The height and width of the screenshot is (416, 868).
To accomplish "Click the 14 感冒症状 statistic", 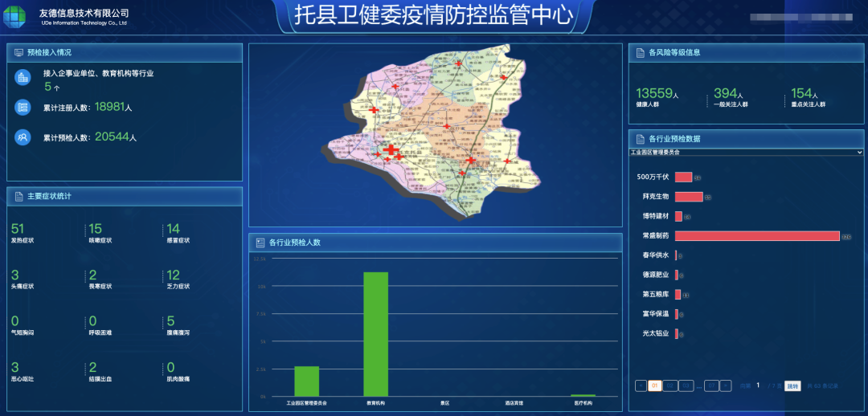I will (x=178, y=234).
